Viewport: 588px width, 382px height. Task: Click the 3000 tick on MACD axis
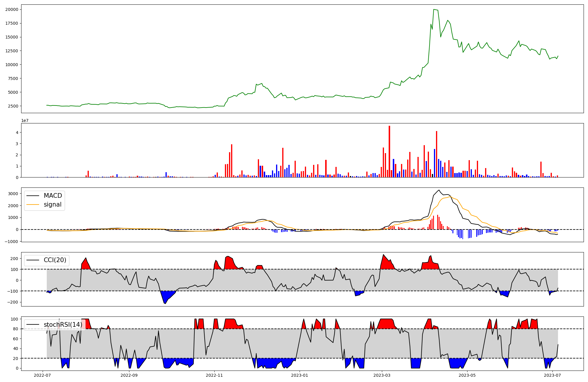(13, 194)
